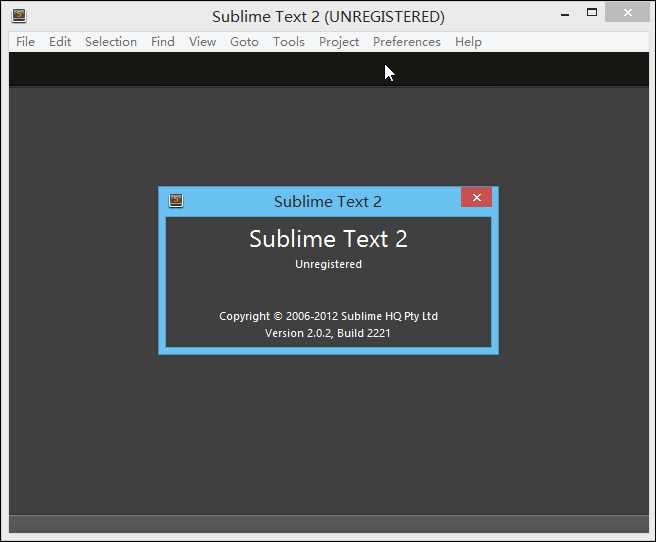Image resolution: width=656 pixels, height=542 pixels.
Task: Open the Project menu
Action: coord(339,42)
